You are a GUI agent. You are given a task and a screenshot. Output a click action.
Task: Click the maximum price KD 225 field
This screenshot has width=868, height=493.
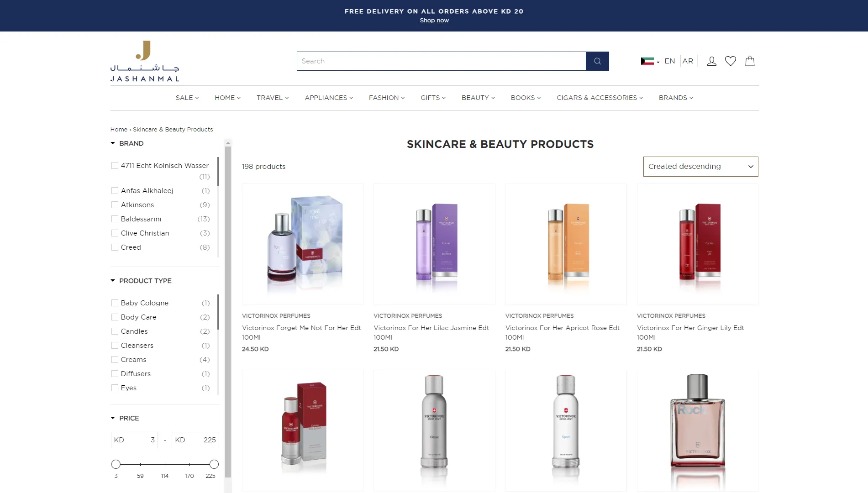(x=195, y=440)
